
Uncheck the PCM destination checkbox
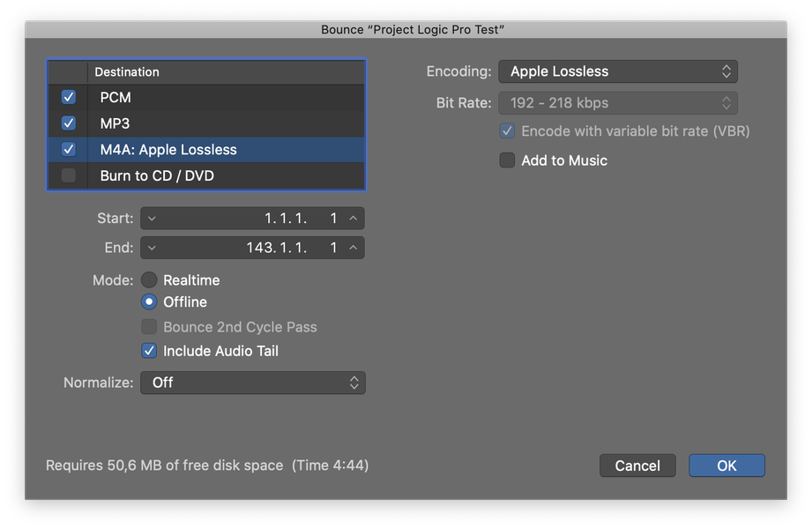pyautogui.click(x=69, y=97)
